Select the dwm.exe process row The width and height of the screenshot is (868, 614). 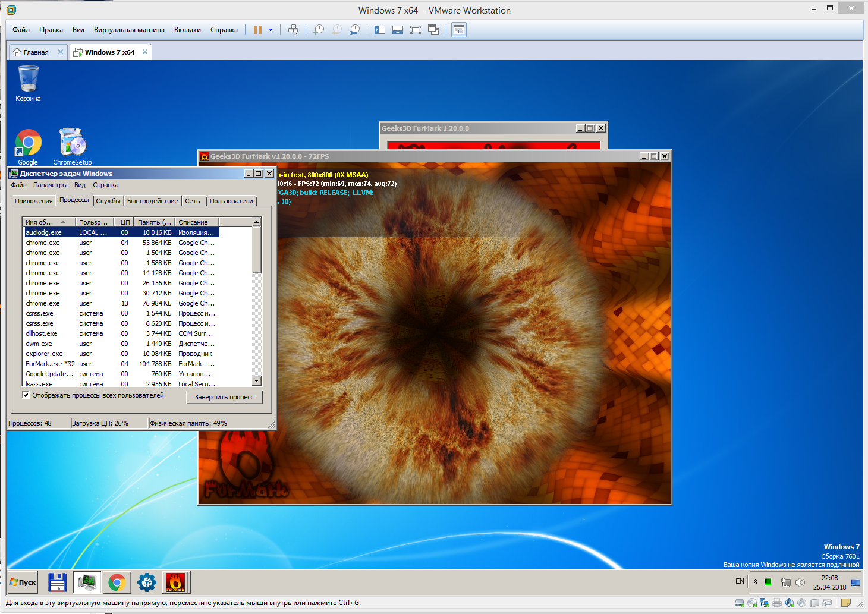[x=121, y=344]
